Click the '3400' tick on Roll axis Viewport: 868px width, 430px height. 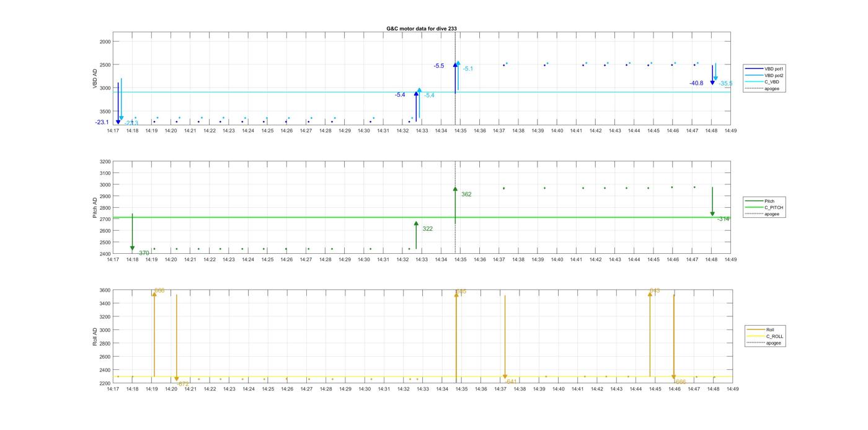click(x=105, y=303)
